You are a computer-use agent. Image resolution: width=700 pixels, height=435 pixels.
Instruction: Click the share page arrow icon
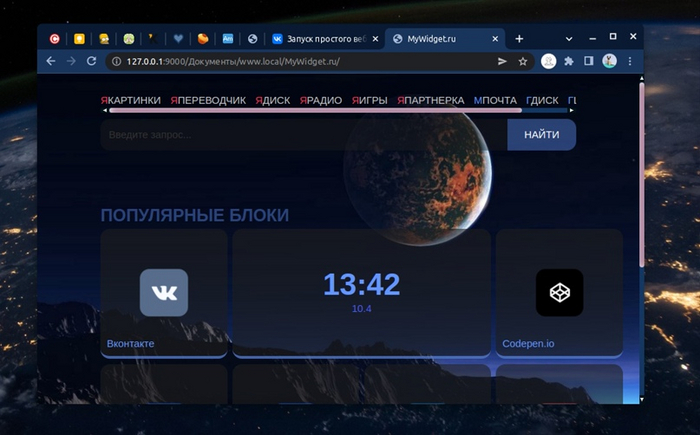coord(502,61)
